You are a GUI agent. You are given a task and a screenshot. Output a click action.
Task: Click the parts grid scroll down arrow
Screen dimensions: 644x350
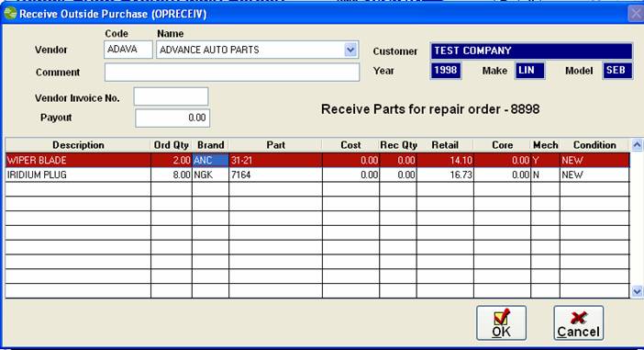(x=637, y=291)
